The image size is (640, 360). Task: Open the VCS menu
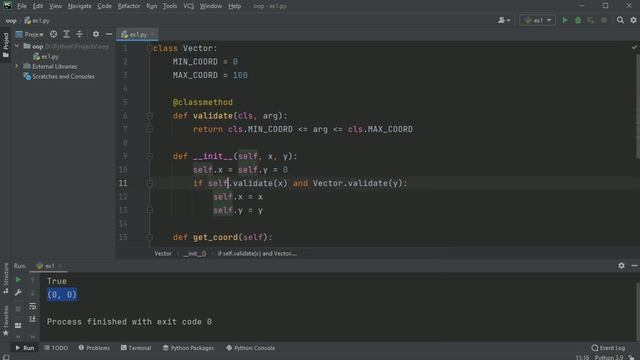[189, 6]
